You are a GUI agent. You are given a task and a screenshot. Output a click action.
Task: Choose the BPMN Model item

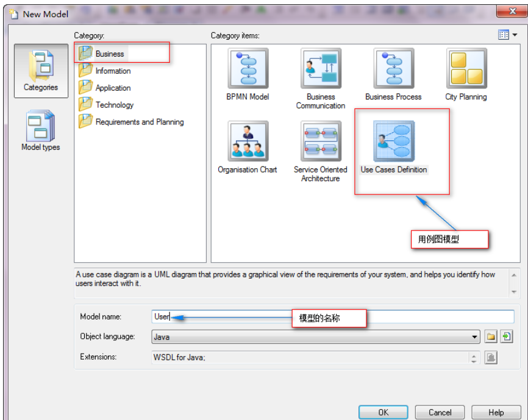(248, 75)
